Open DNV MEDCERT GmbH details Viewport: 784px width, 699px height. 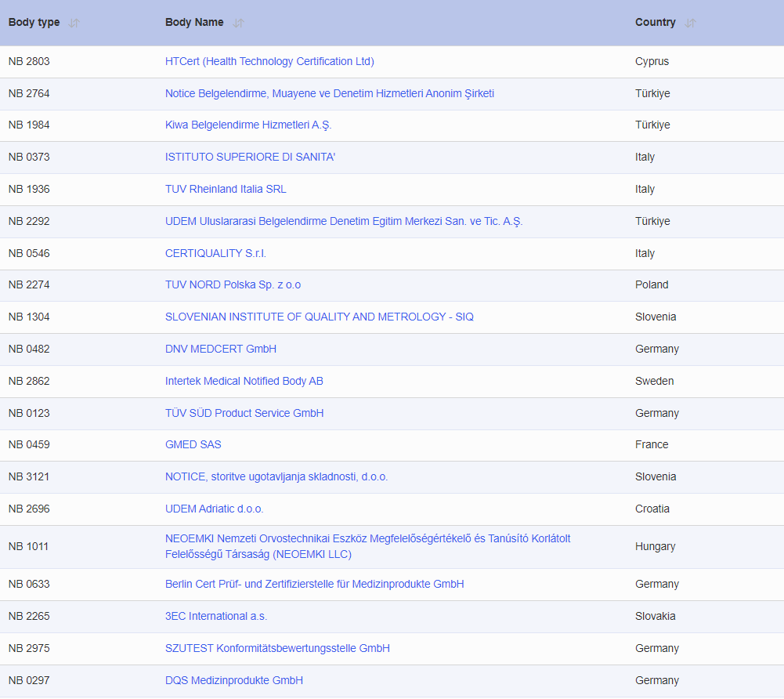point(220,349)
